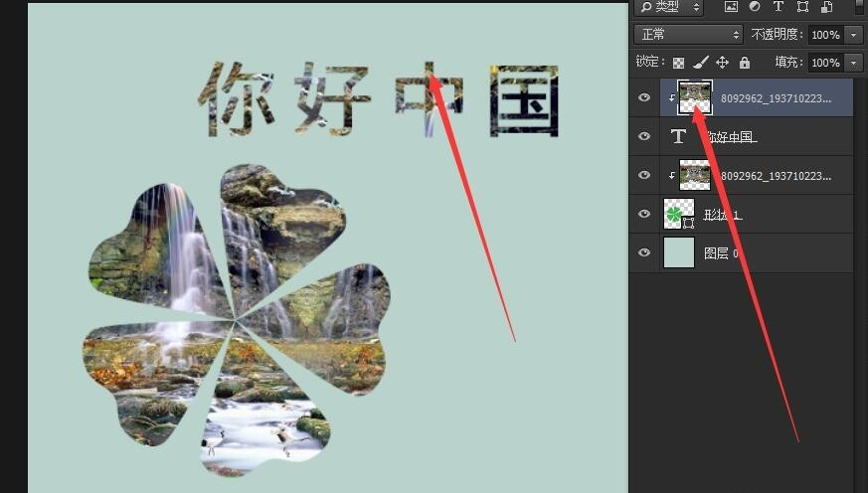This screenshot has height=493, width=868.
Task: Click the 你 character on canvas
Action: 237,98
